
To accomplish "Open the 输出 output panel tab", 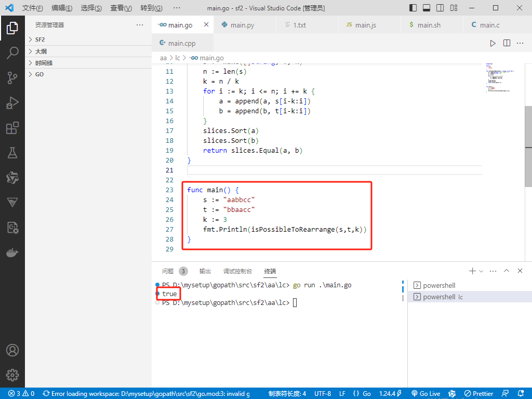I will (205, 271).
